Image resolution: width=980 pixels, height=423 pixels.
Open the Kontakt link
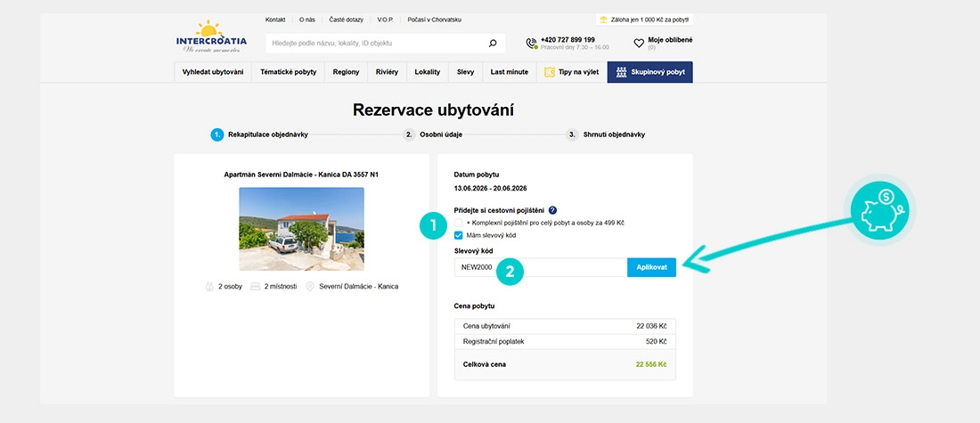point(275,20)
